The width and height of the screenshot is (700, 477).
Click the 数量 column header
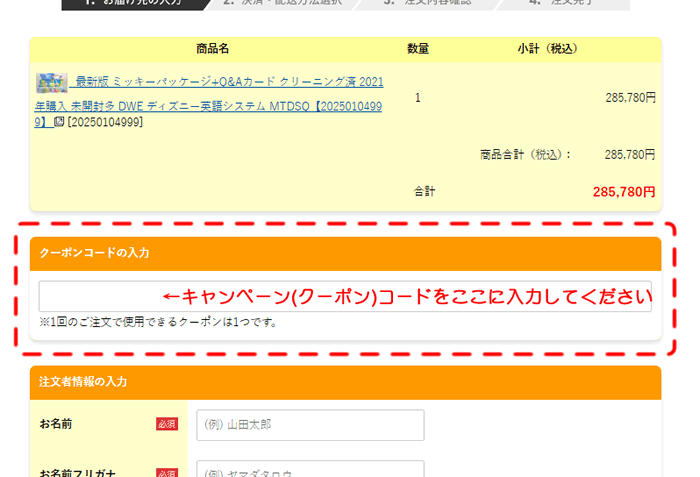click(x=418, y=49)
